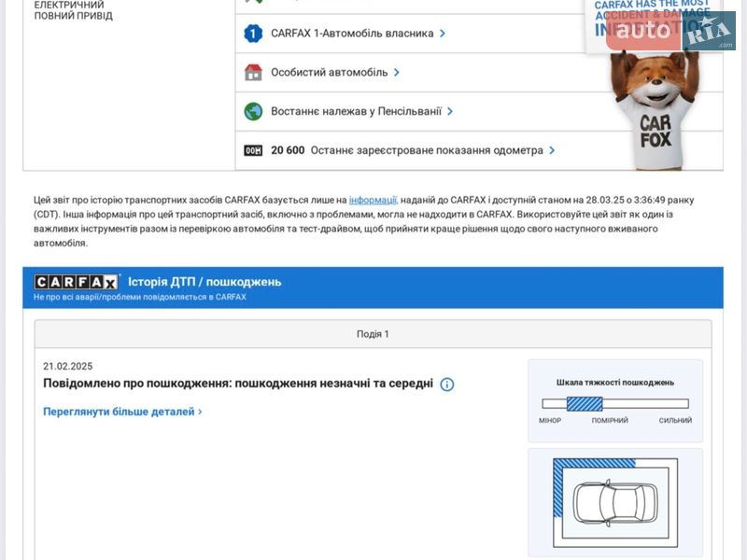Image resolution: width=747 pixels, height=560 pixels.
Task: Click the МІНОР severity label
Action: click(x=550, y=421)
